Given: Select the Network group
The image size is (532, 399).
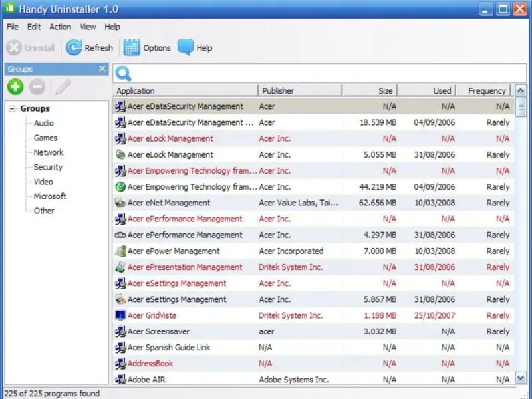Looking at the screenshot, I should 49,152.
